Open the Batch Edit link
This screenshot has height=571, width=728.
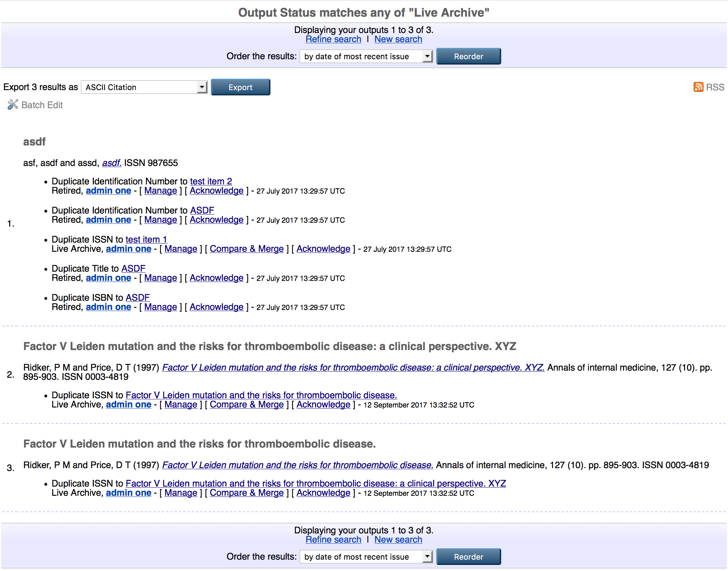point(42,105)
